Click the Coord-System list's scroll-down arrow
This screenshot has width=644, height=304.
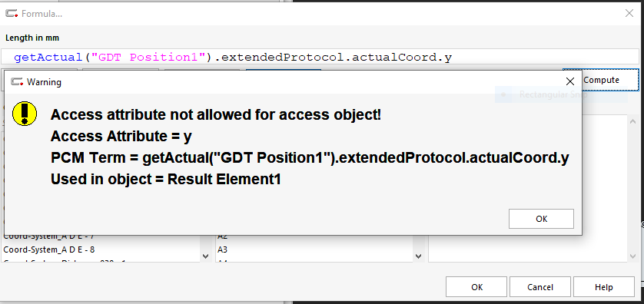click(x=206, y=256)
